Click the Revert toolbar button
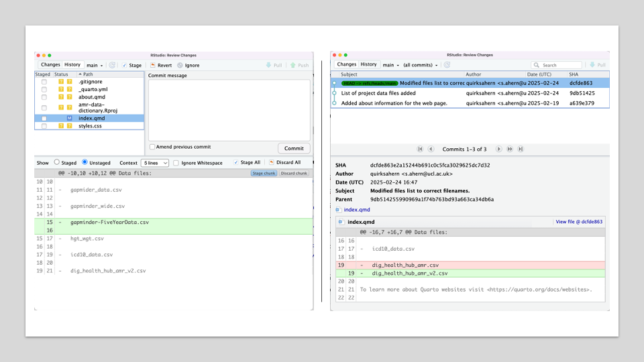644x362 pixels. [x=161, y=65]
